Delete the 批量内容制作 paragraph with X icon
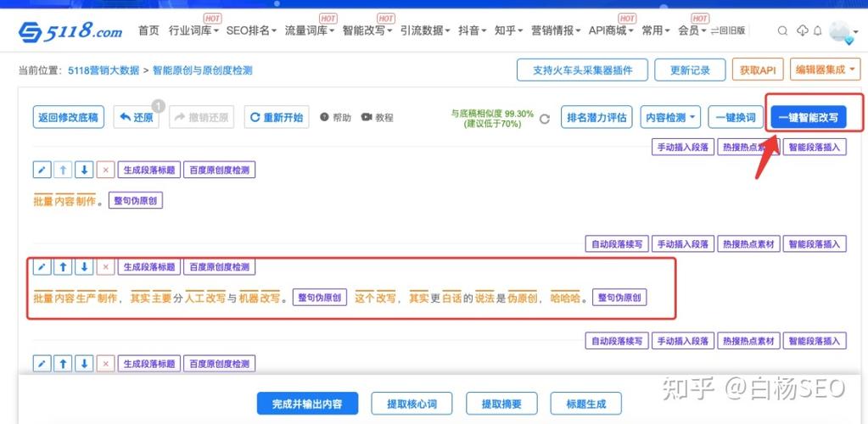The image size is (868, 424). pos(105,170)
